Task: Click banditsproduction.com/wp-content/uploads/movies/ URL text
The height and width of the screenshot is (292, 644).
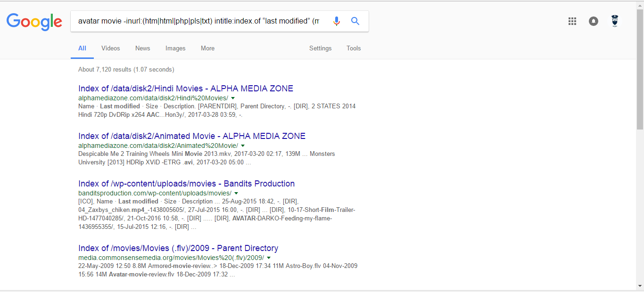Action: point(155,193)
